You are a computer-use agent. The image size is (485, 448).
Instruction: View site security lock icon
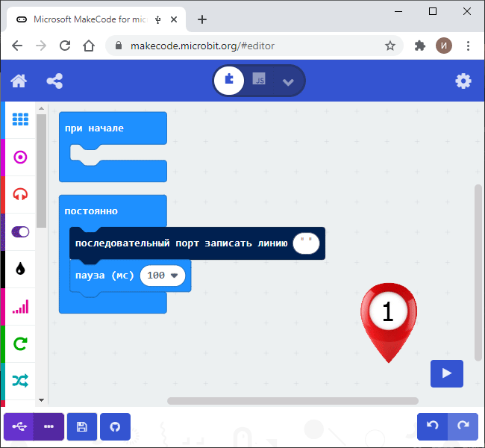118,46
